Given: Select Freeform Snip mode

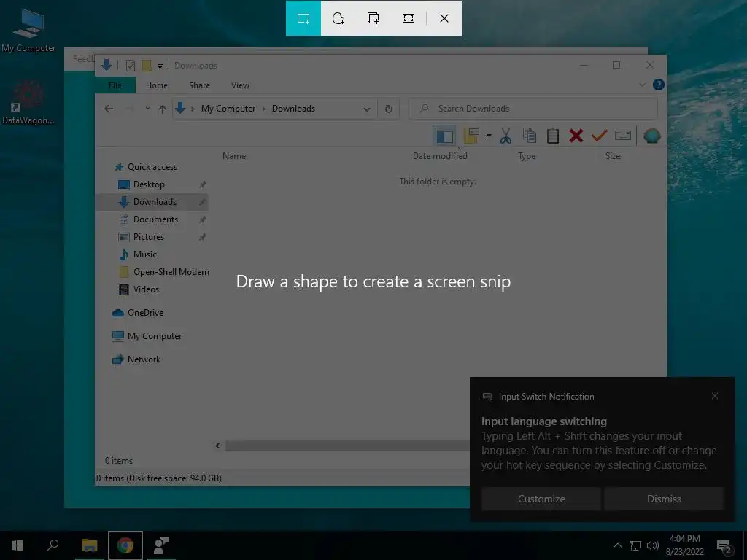Looking at the screenshot, I should click(x=338, y=18).
